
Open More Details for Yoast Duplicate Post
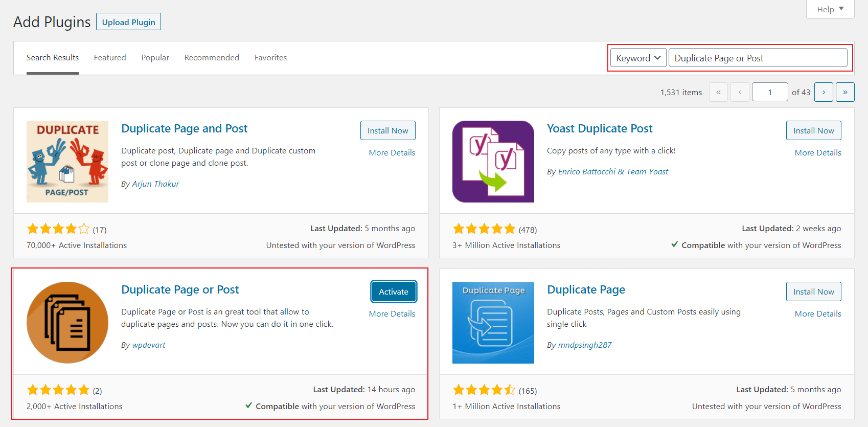click(818, 152)
